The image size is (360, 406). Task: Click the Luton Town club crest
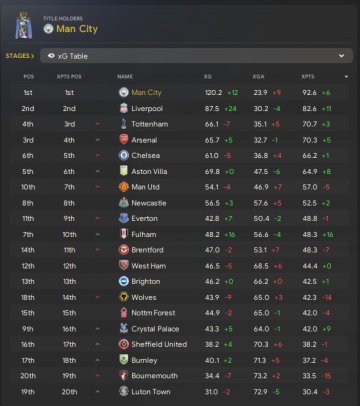point(124,391)
